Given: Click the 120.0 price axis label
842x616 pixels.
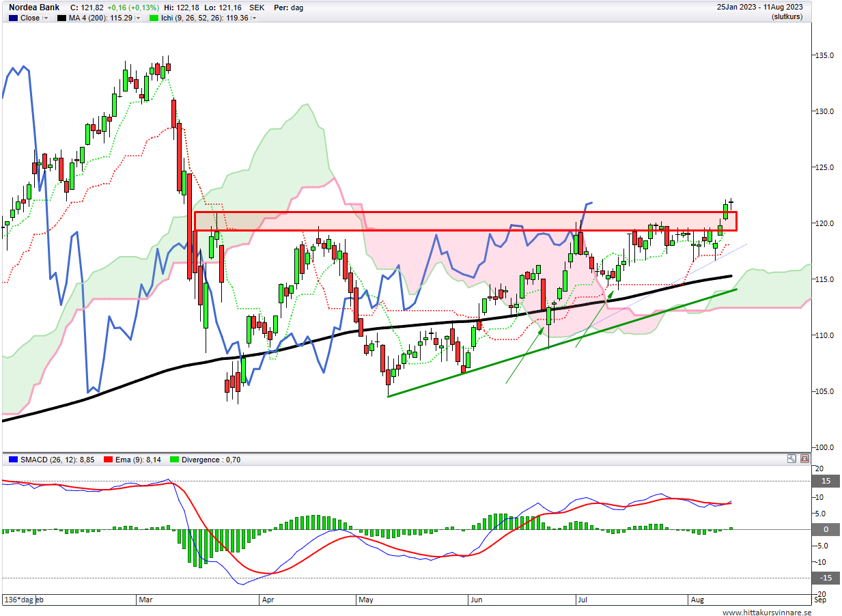Looking at the screenshot, I should click(824, 223).
